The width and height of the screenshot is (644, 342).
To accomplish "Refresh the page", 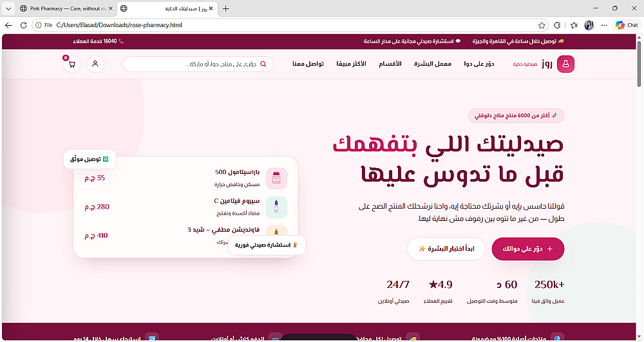I will [x=23, y=25].
